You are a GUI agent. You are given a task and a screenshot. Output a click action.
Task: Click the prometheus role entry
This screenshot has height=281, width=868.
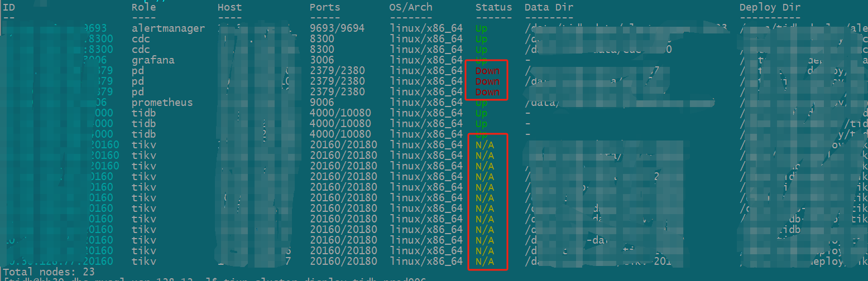tap(162, 103)
